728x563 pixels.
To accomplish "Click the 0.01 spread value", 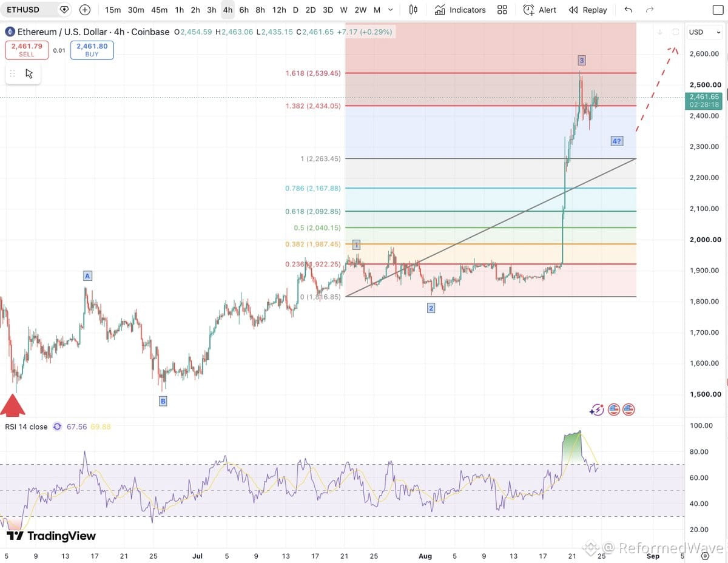I will pyautogui.click(x=59, y=50).
